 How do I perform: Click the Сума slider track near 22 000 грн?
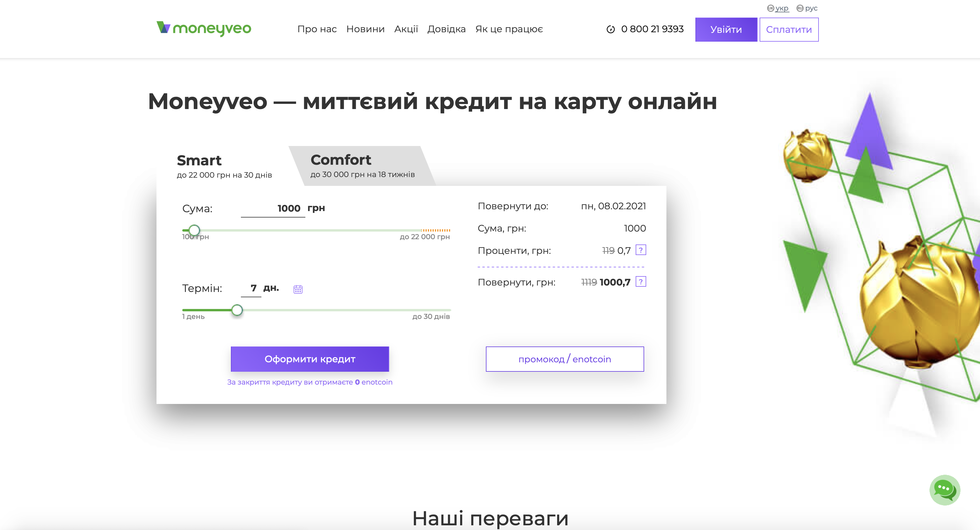[x=435, y=230]
